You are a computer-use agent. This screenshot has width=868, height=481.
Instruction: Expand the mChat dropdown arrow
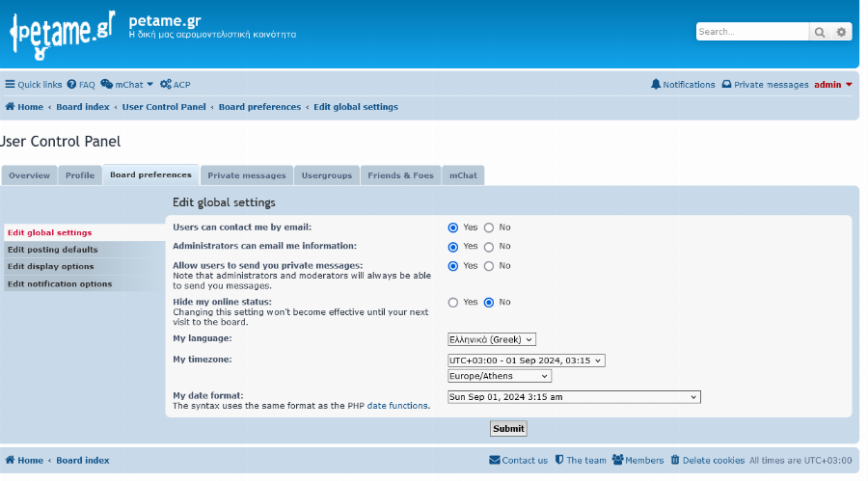coord(149,84)
